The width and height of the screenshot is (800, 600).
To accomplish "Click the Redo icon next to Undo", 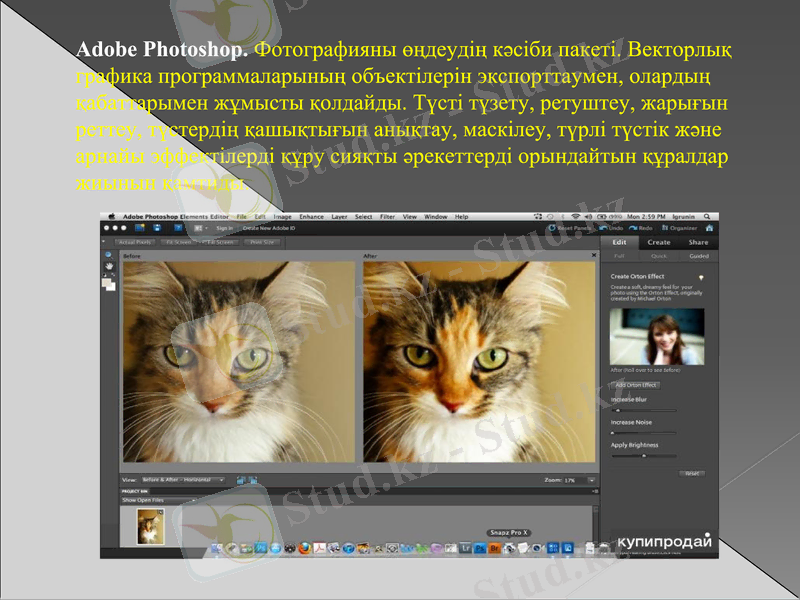I will [x=634, y=227].
